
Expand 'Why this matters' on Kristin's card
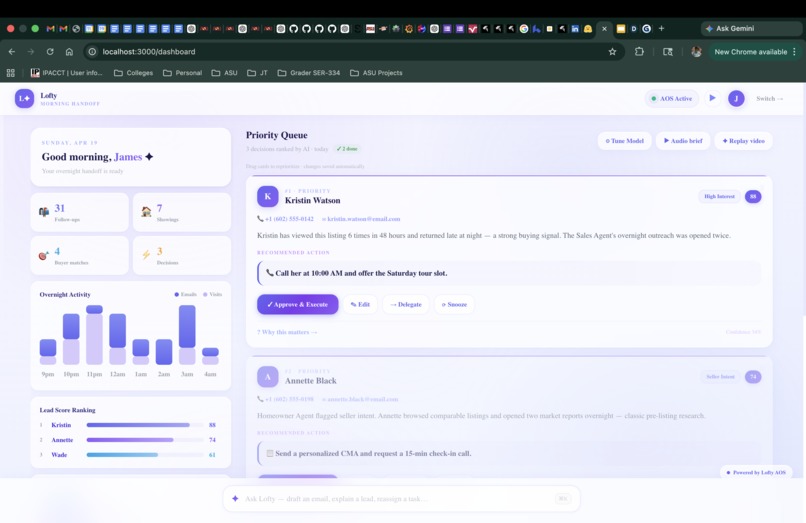click(287, 332)
